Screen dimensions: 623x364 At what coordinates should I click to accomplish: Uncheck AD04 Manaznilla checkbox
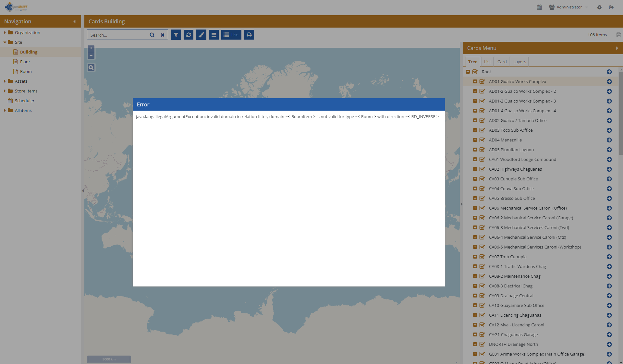(x=482, y=140)
